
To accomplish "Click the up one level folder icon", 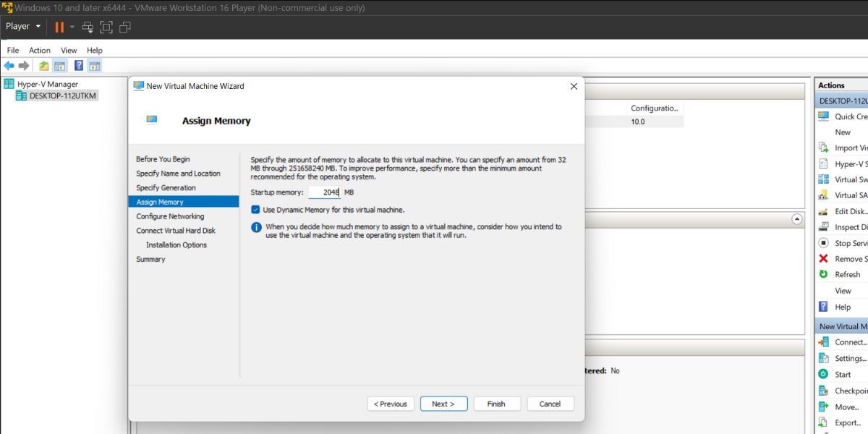I will coord(44,66).
